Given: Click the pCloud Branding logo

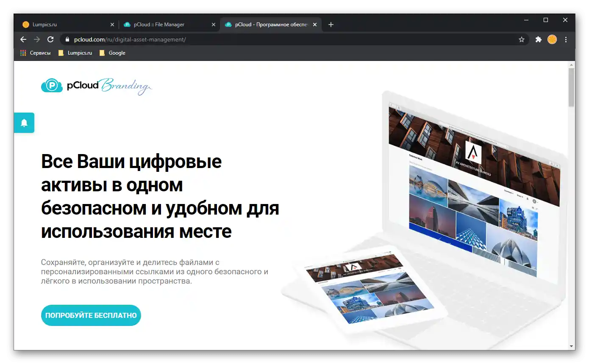Looking at the screenshot, I should 97,85.
